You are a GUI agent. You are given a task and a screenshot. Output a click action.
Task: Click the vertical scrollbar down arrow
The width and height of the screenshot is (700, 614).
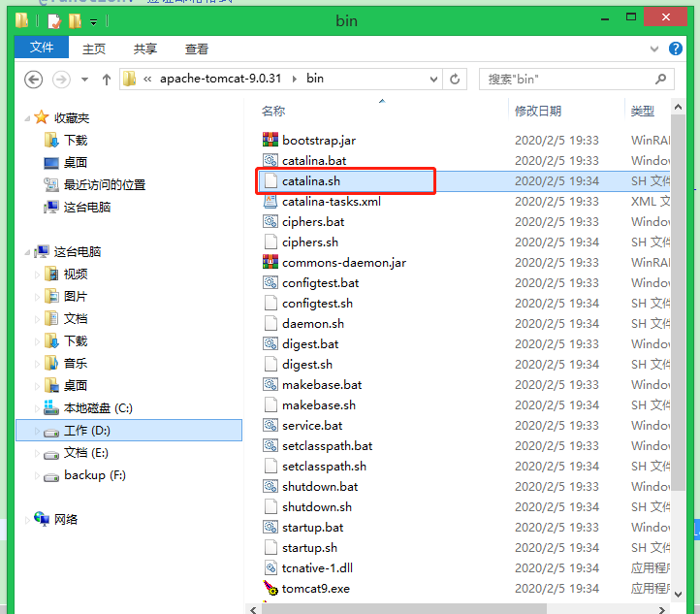click(x=678, y=594)
